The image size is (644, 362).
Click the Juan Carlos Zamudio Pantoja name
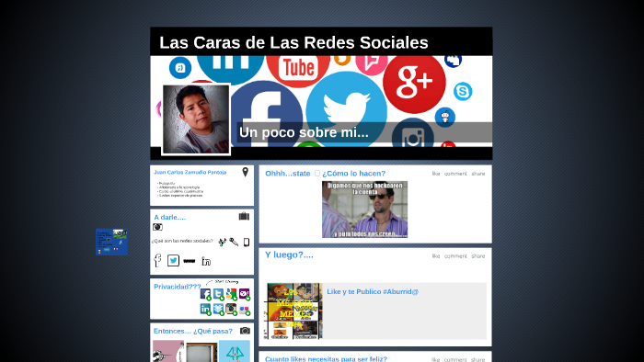[x=190, y=172]
